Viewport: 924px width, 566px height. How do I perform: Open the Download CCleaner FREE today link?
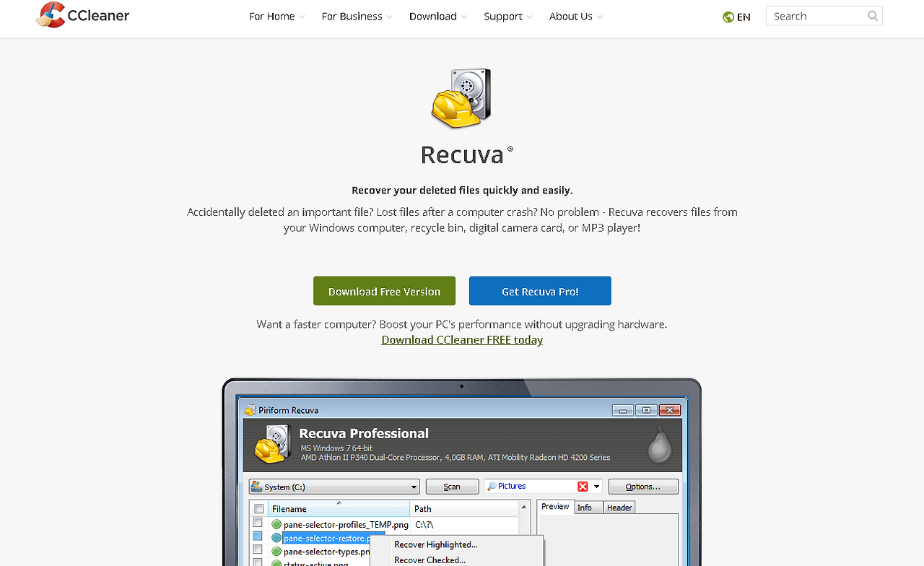pos(462,340)
